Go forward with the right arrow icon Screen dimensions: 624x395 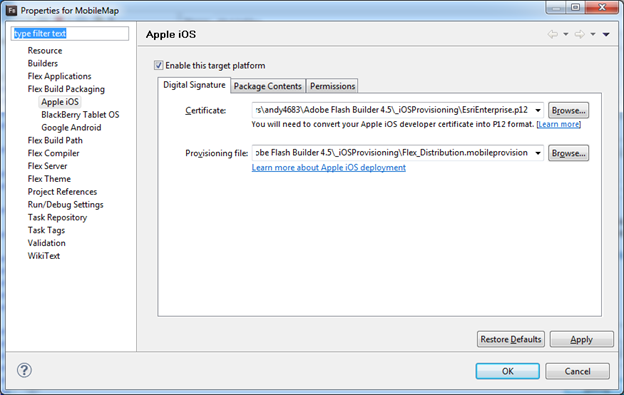pyautogui.click(x=579, y=34)
